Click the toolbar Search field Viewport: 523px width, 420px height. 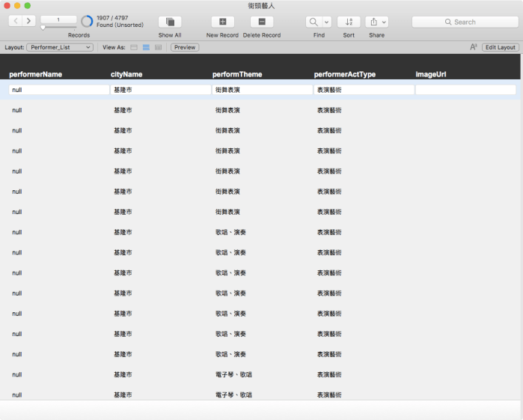[465, 22]
